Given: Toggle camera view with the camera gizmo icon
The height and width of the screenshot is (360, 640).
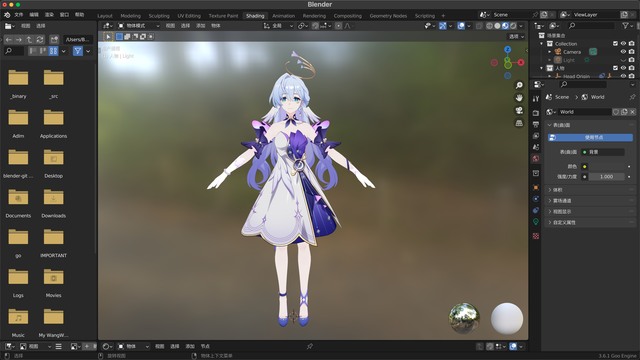Looking at the screenshot, I should pyautogui.click(x=519, y=110).
